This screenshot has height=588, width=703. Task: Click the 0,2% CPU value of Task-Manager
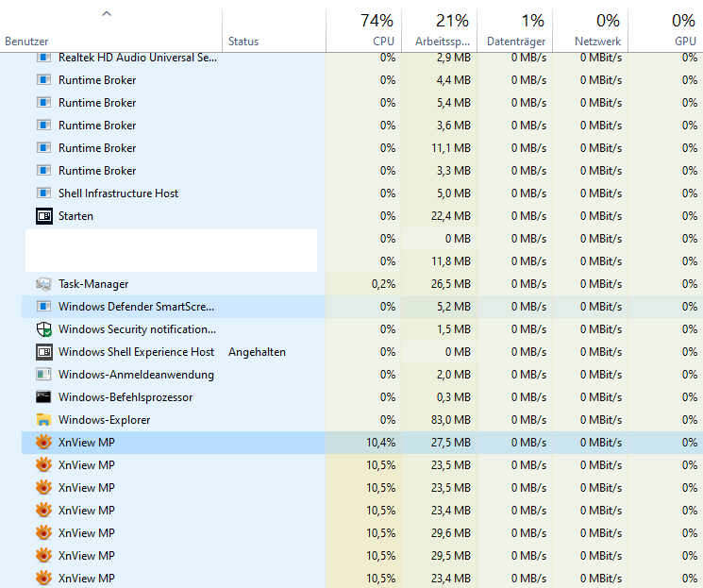coord(383,284)
